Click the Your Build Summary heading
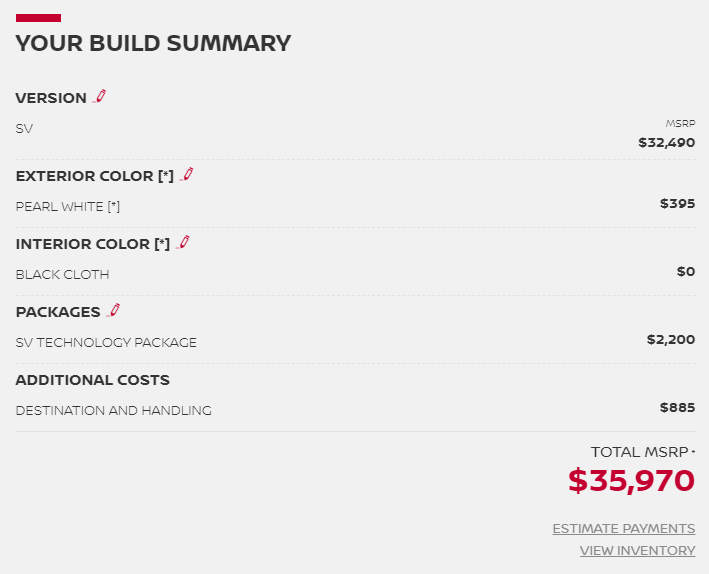Image resolution: width=709 pixels, height=574 pixels. (x=153, y=43)
